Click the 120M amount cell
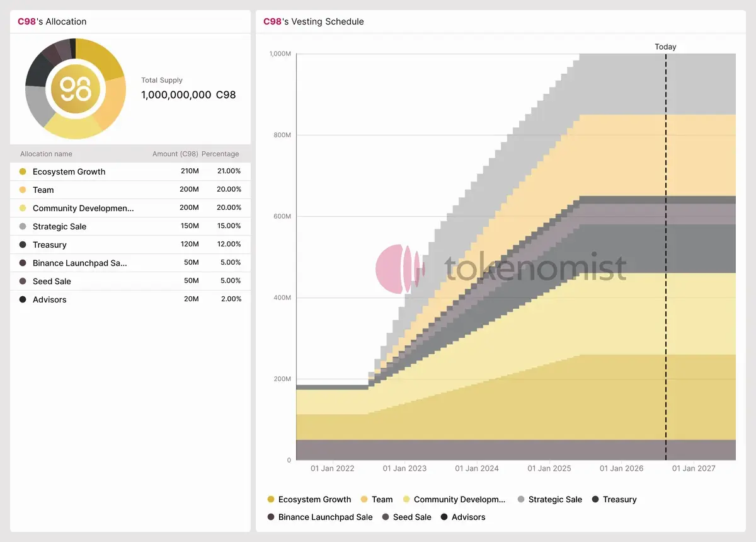Image resolution: width=756 pixels, height=542 pixels. (x=189, y=245)
